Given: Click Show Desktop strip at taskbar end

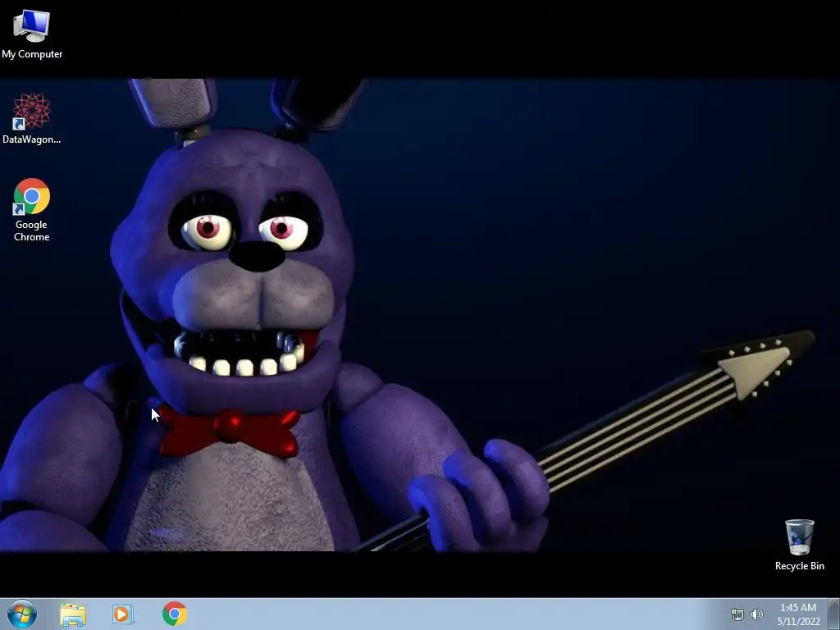Looking at the screenshot, I should 834,614.
